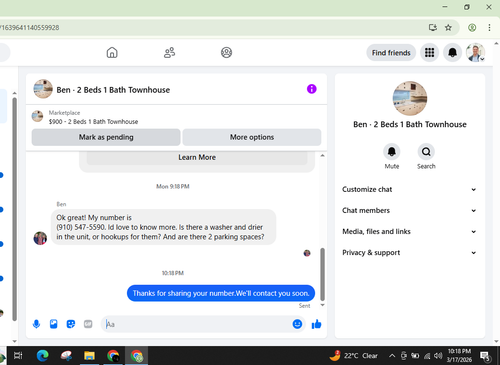500x365 pixels.
Task: Open File Explorer from taskbar
Action: (89, 356)
